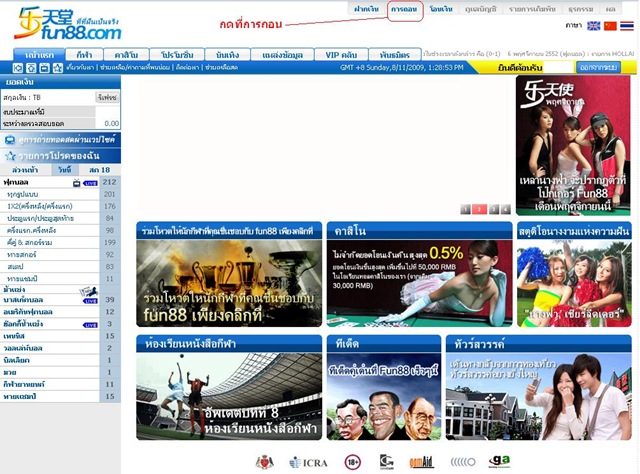Switch language with the UK flag
Image resolution: width=640 pixels, height=474 pixels.
tap(593, 26)
